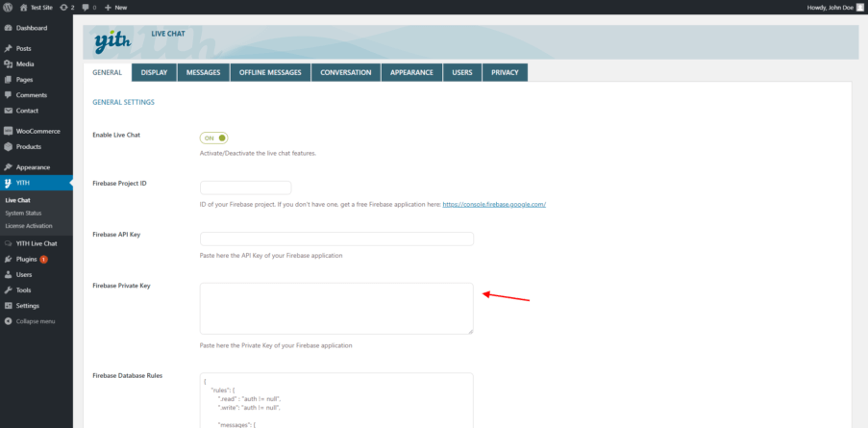
Task: Click the Posts pin icon
Action: pyautogui.click(x=8, y=49)
